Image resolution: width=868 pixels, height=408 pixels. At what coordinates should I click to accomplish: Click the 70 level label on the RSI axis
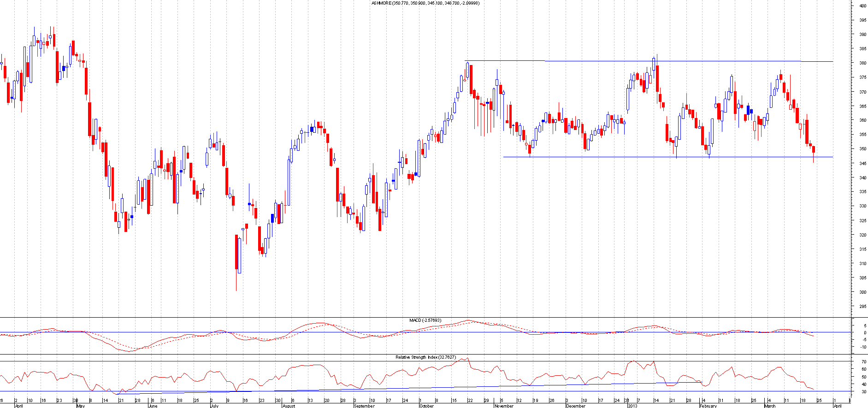coord(863,362)
